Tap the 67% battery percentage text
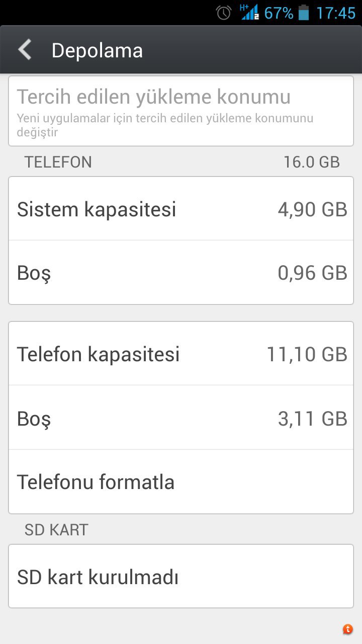 tap(279, 13)
